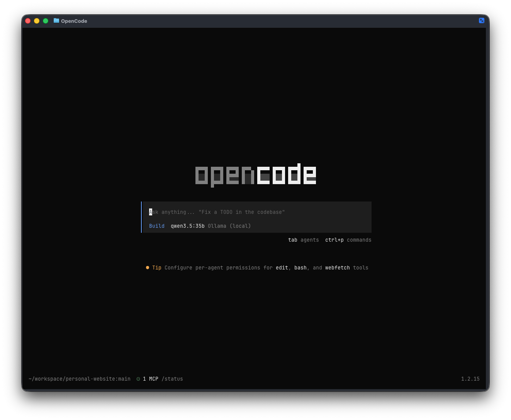The width and height of the screenshot is (511, 420).
Task: Click the workspace/personal-website:main path
Action: coord(80,379)
